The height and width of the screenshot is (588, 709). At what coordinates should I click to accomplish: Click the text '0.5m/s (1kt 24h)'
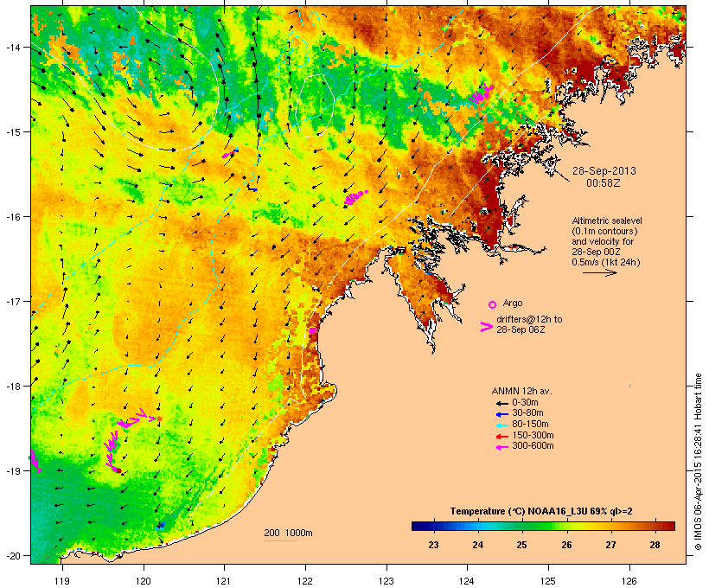point(606,262)
